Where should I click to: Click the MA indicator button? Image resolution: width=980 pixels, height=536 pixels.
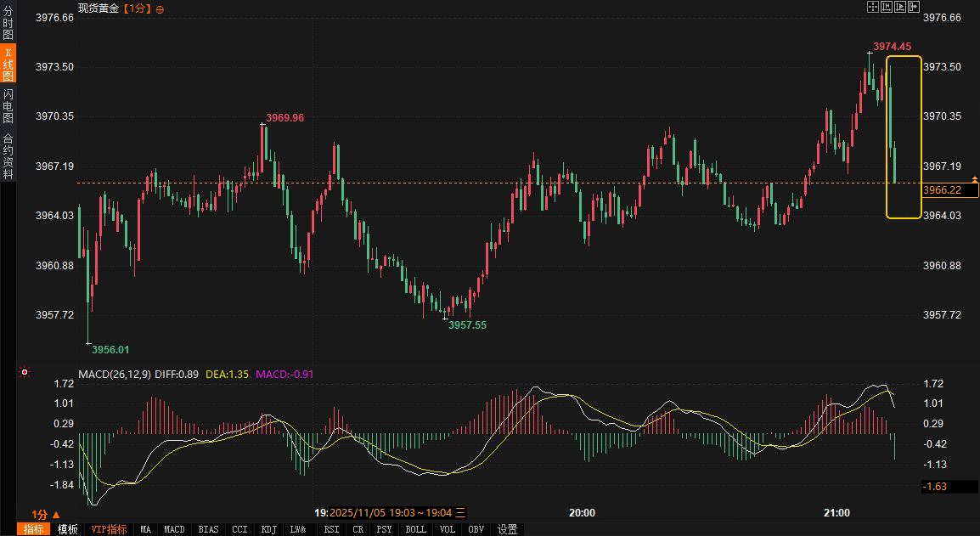pos(145,529)
